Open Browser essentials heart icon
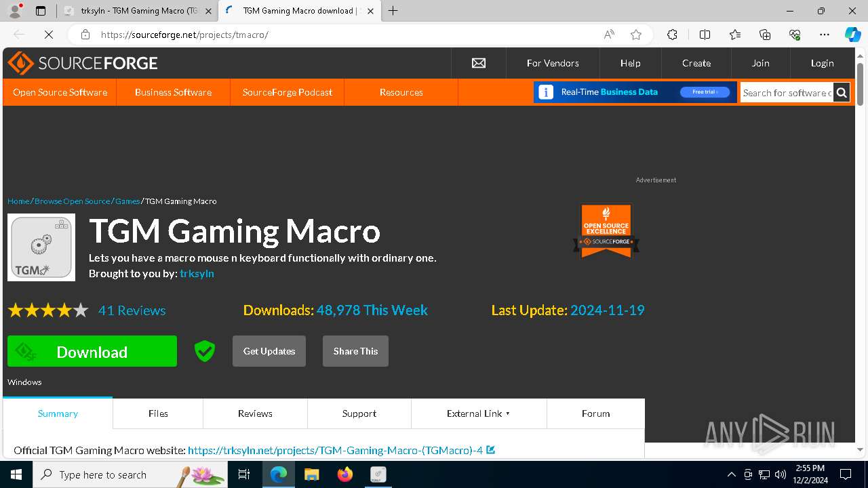 (795, 35)
